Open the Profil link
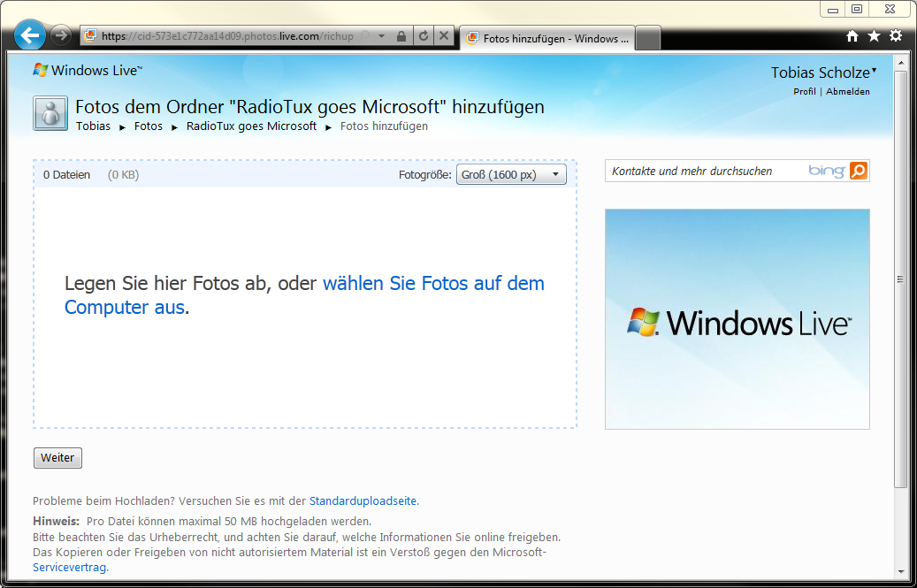Viewport: 917px width, 588px height. (x=804, y=91)
